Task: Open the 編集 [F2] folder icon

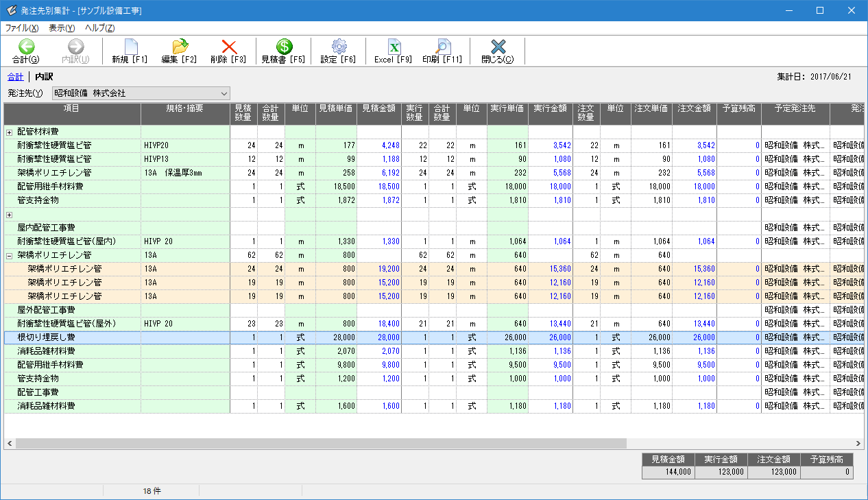Action: point(180,47)
